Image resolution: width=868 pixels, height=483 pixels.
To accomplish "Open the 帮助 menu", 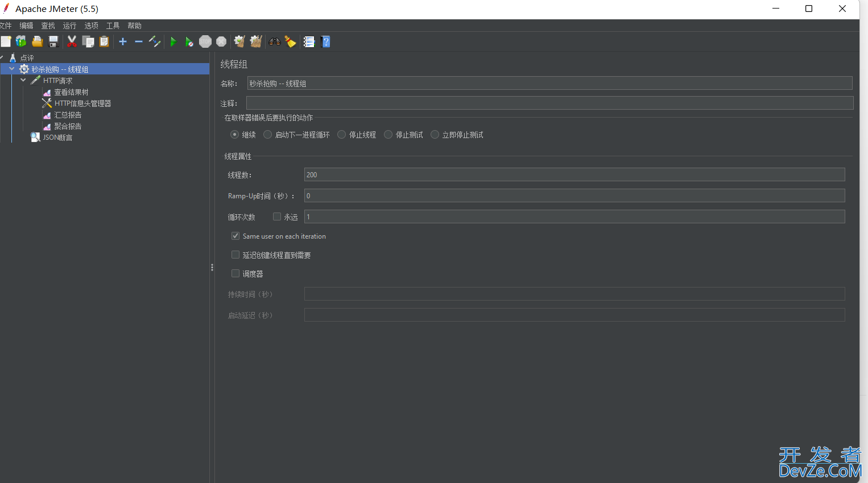I will (x=134, y=26).
